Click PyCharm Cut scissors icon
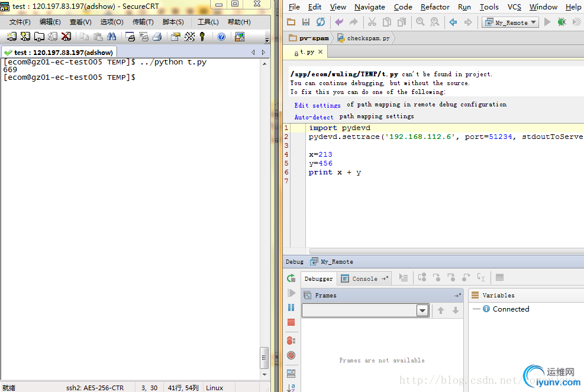The image size is (584, 392). 372,22
